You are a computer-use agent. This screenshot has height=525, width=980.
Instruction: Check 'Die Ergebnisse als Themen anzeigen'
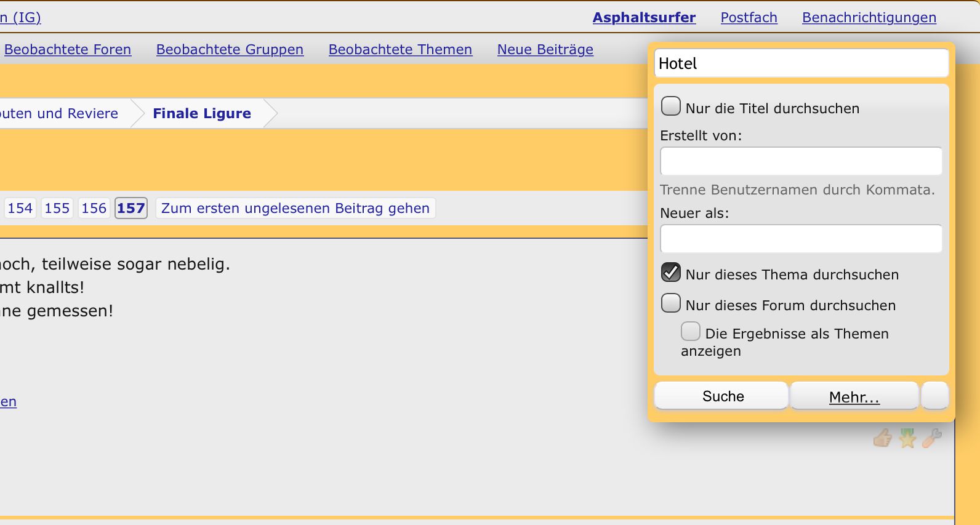point(690,332)
